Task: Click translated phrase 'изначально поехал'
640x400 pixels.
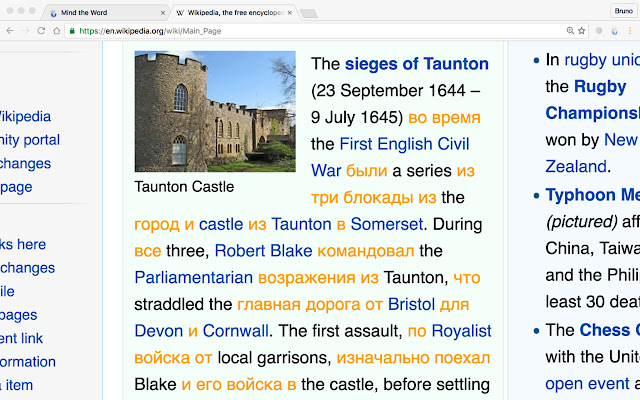Action: (x=413, y=358)
